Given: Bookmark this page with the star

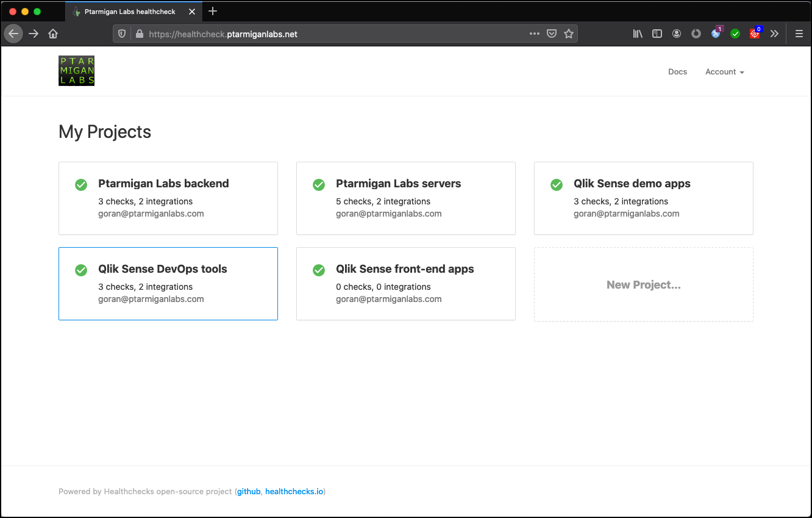Looking at the screenshot, I should [569, 34].
